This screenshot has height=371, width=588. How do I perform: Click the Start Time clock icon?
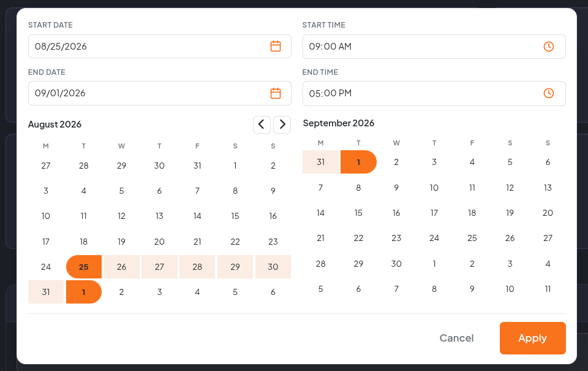point(549,47)
